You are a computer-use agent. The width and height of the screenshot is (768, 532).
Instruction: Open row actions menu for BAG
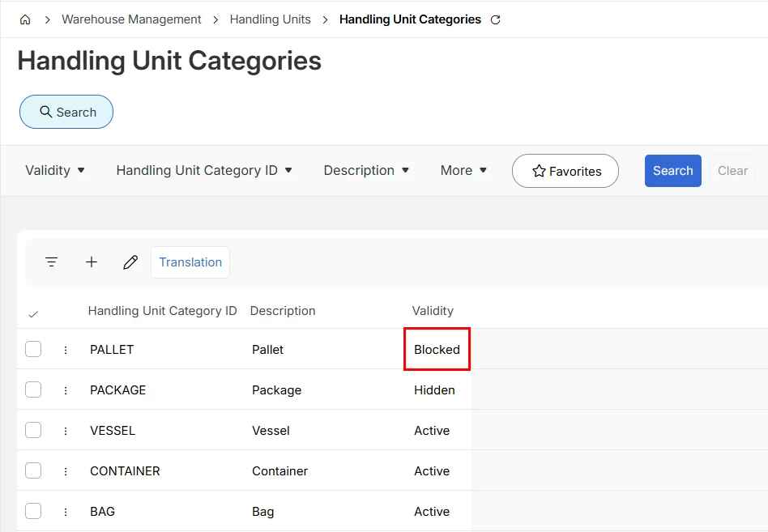pyautogui.click(x=66, y=512)
